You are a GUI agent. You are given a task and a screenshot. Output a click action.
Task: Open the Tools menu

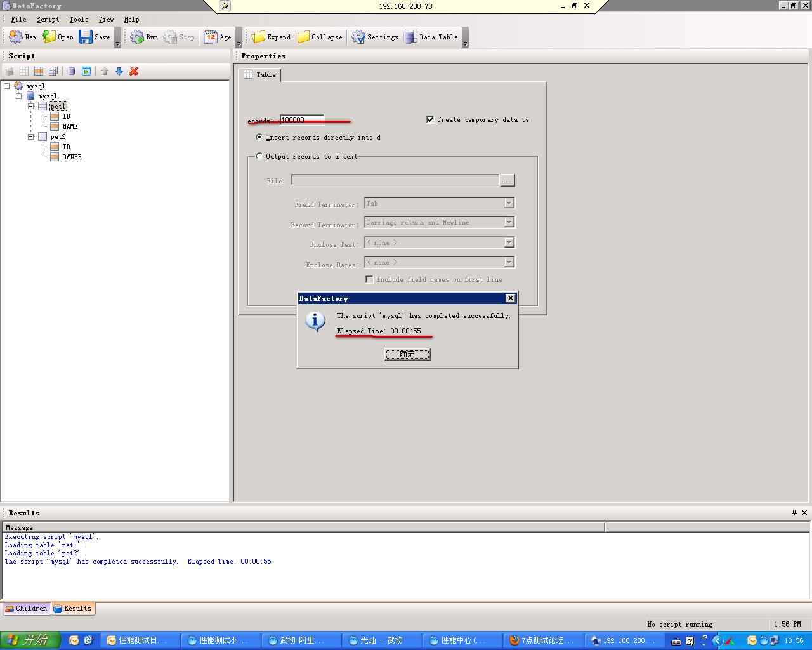79,20
